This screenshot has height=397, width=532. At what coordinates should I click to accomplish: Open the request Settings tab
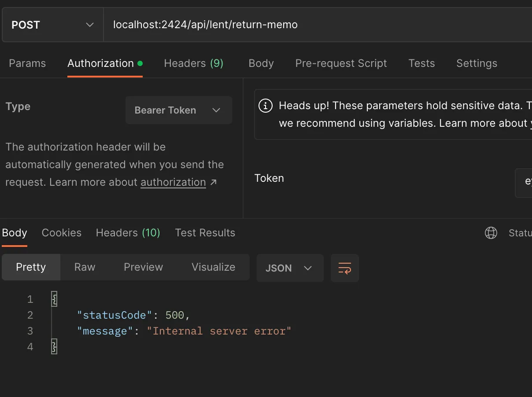[477, 63]
